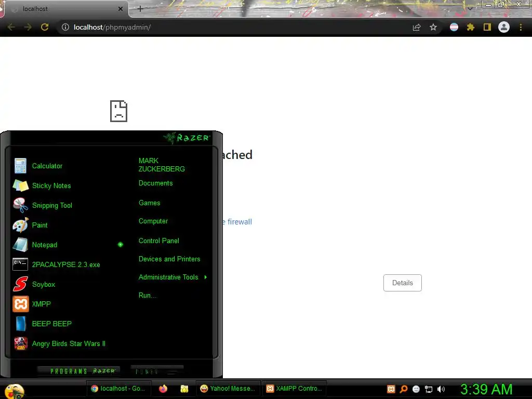Click the orange magnifier tray icon
Viewport: 532px width, 399px height.
(404, 389)
